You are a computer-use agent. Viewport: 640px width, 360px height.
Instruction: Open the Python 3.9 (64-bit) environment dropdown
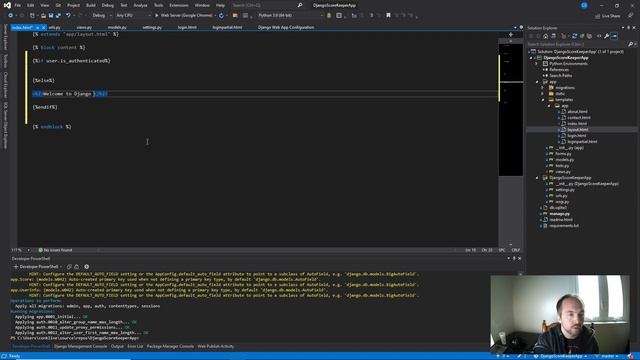tap(290, 16)
